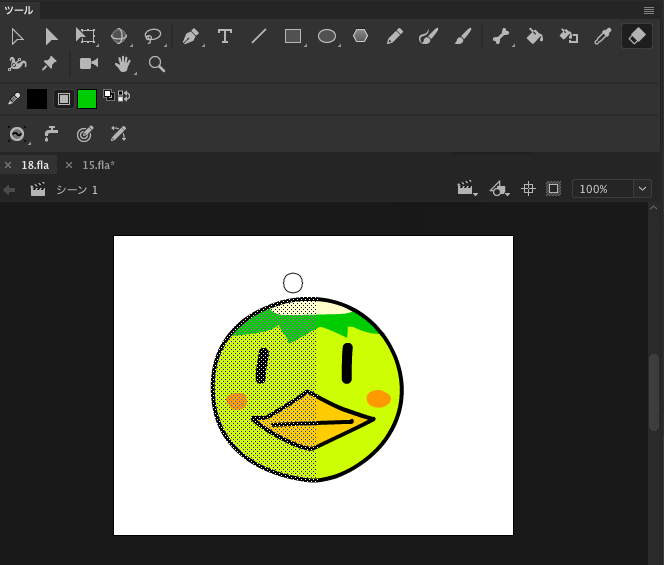Select the Ink Bottle tool
The image size is (664, 565).
pos(569,36)
